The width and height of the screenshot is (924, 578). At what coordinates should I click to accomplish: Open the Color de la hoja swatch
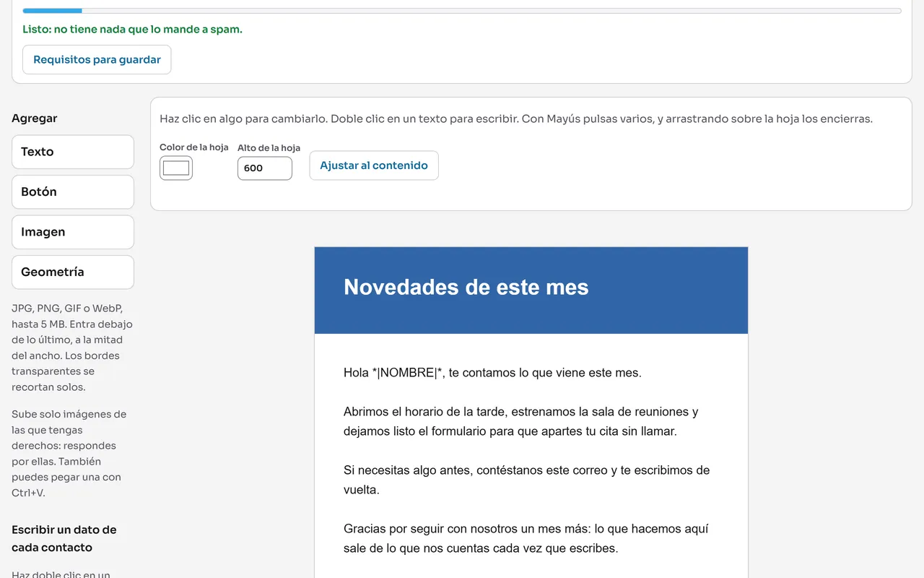pyautogui.click(x=176, y=168)
